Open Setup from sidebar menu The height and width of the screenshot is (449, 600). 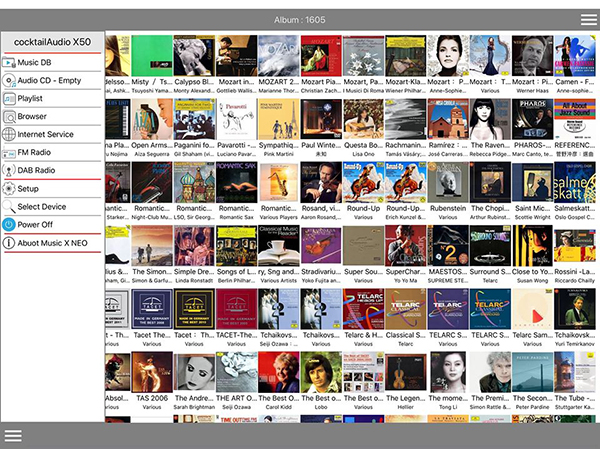[x=52, y=189]
